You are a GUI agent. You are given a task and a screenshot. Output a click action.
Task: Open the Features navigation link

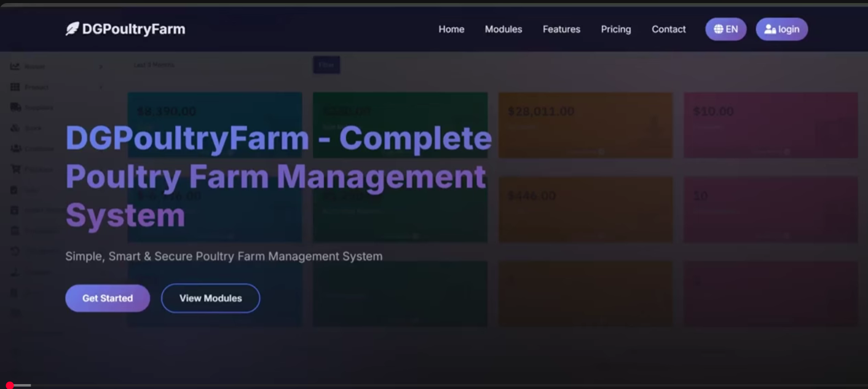[561, 29]
